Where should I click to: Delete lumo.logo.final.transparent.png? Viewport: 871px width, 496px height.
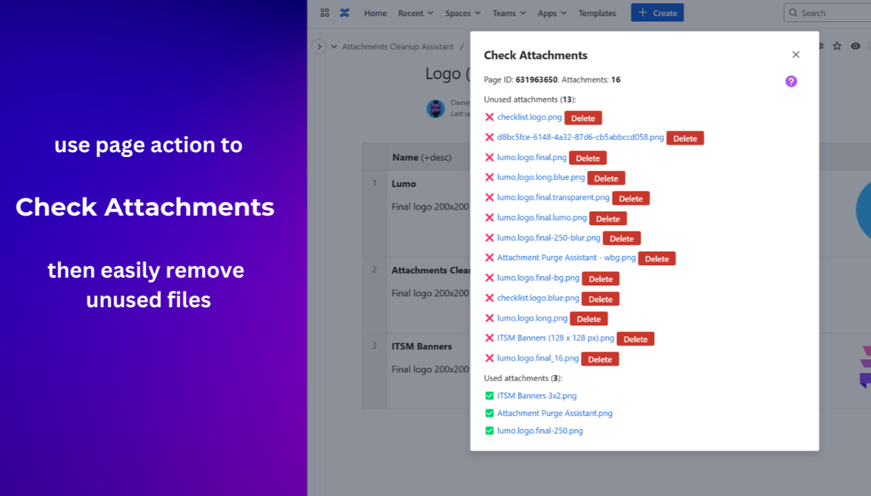pos(630,198)
